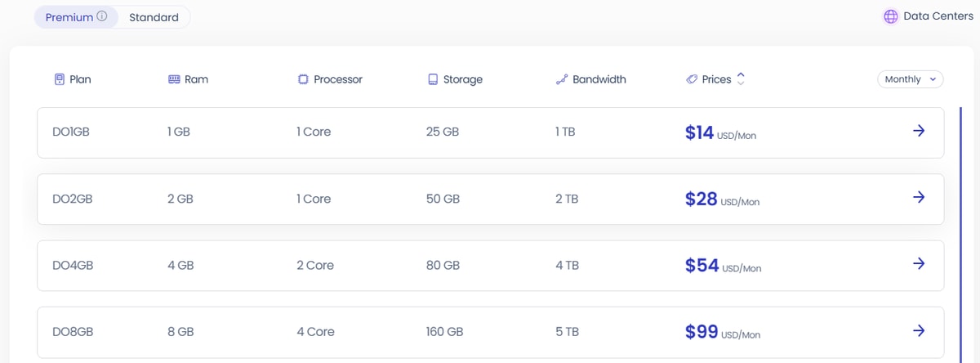Click the 4 Core processor value
980x363 pixels.
316,332
